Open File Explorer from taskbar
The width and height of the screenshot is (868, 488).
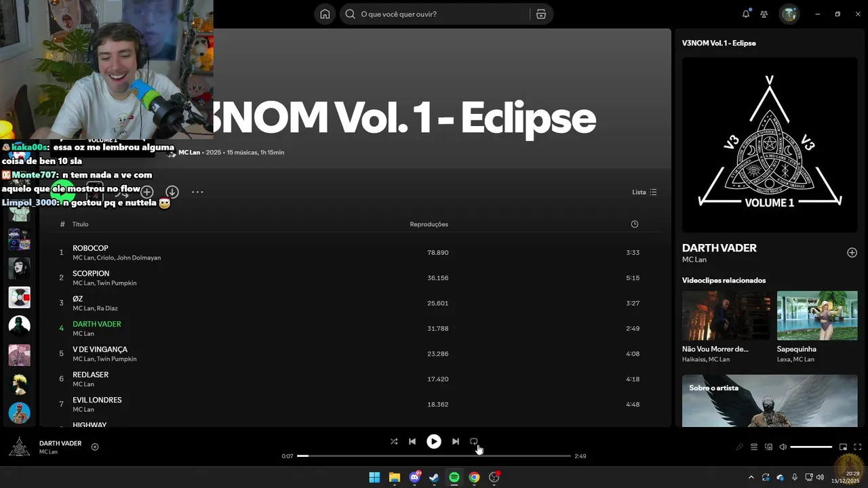pos(395,477)
